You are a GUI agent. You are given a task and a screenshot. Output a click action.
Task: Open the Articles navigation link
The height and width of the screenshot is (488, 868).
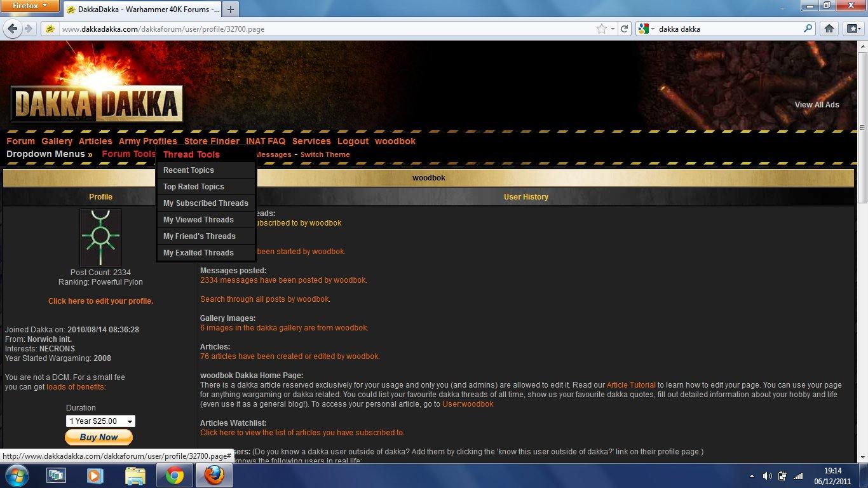(x=95, y=141)
